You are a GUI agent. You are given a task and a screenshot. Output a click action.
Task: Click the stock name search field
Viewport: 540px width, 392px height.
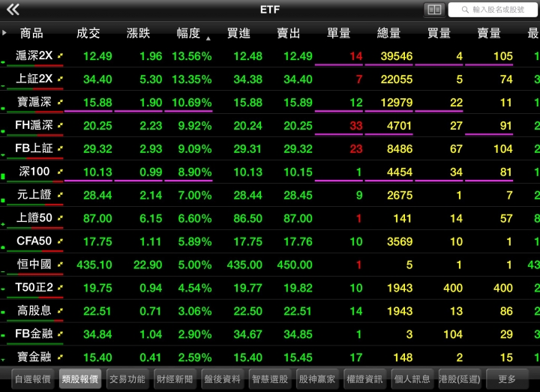(493, 10)
